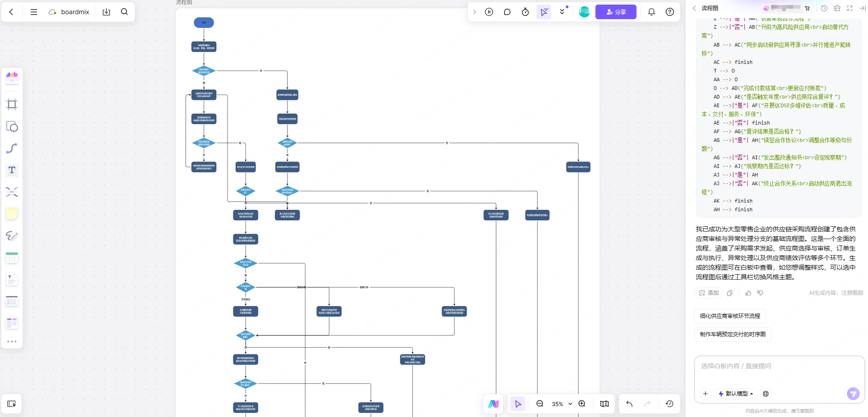Click suggestion 细化供应商审核环节流程
The width and height of the screenshot is (868, 417).
[x=730, y=316]
